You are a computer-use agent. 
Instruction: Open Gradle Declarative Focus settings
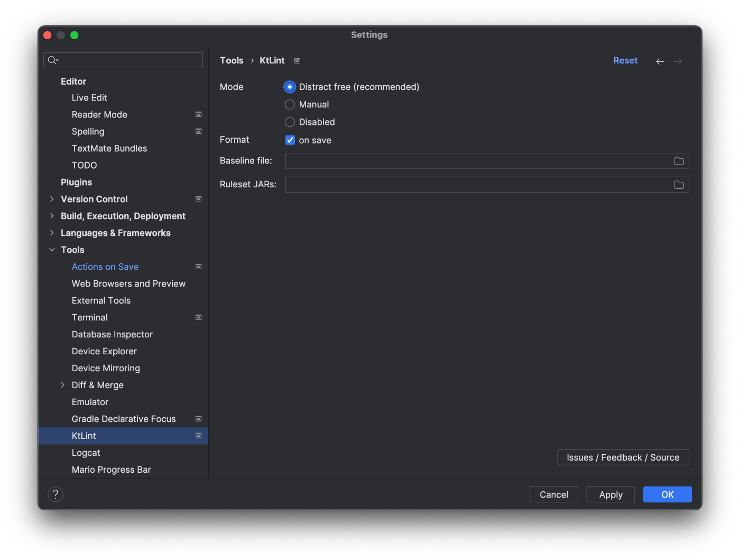[x=123, y=419]
